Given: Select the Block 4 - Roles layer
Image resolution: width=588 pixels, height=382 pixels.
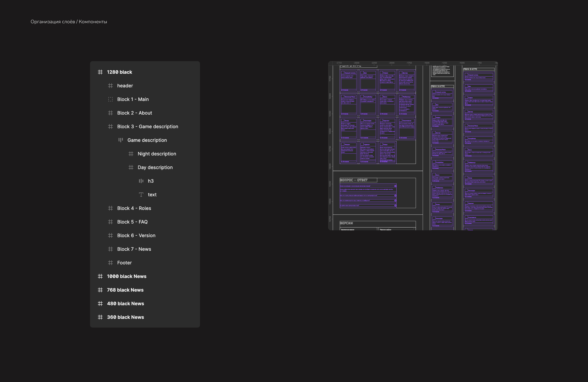Looking at the screenshot, I should pyautogui.click(x=134, y=208).
